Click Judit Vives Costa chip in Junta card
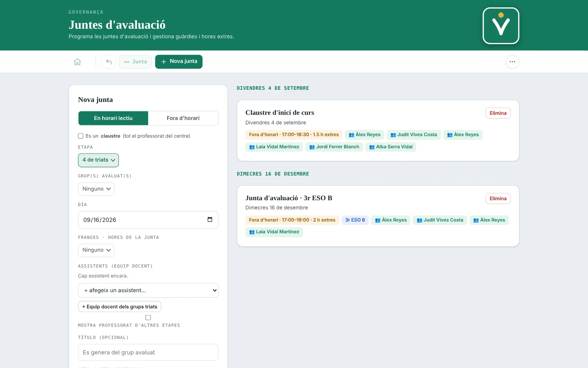 440,220
